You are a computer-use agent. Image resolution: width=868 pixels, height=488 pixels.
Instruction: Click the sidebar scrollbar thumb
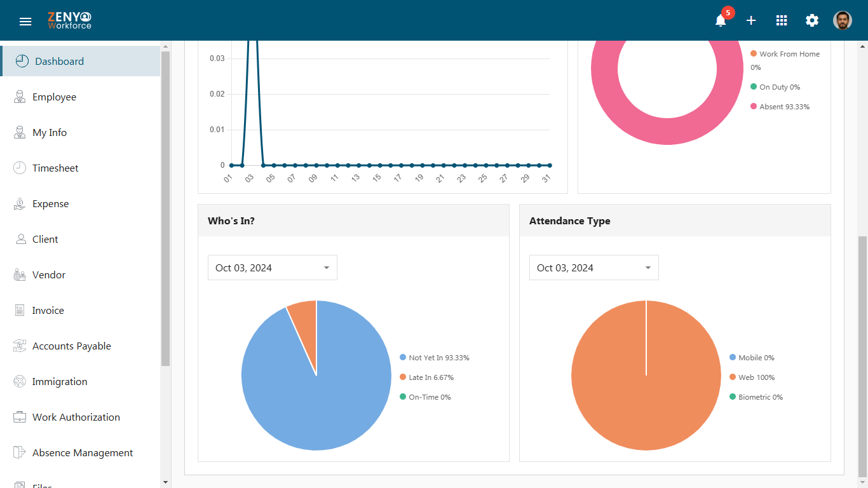(x=166, y=208)
